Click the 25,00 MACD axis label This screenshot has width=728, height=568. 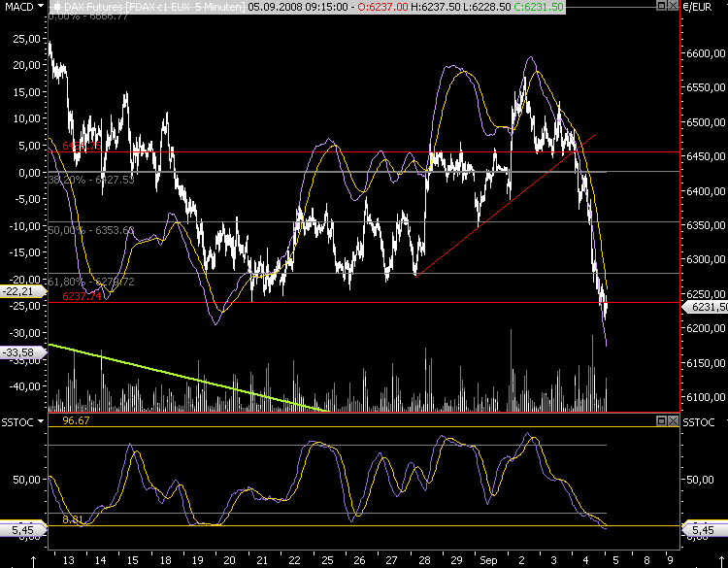pyautogui.click(x=27, y=39)
